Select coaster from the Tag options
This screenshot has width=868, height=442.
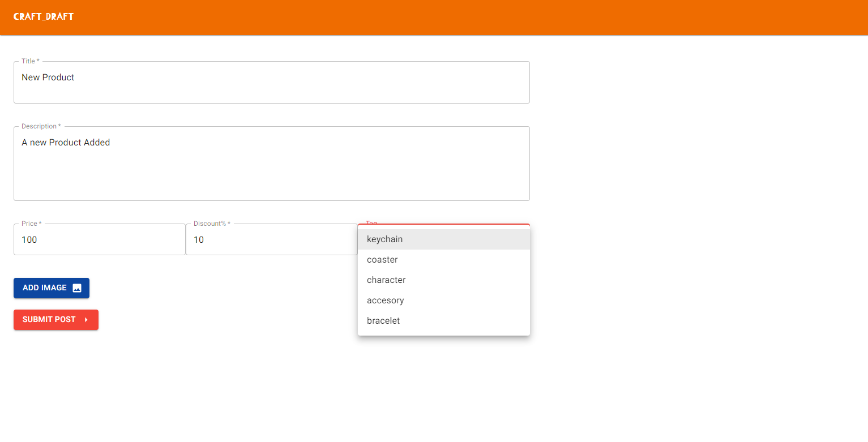tap(382, 259)
